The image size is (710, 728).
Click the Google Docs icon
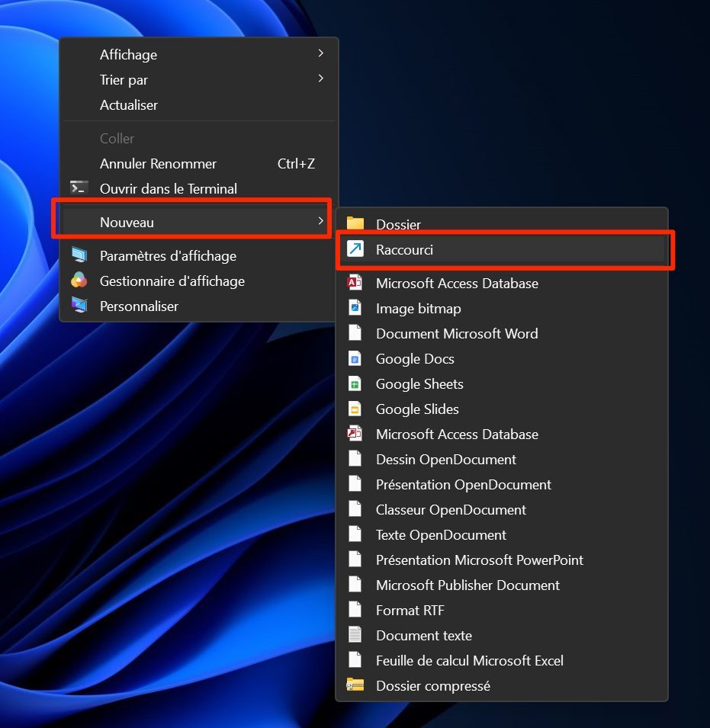click(355, 358)
